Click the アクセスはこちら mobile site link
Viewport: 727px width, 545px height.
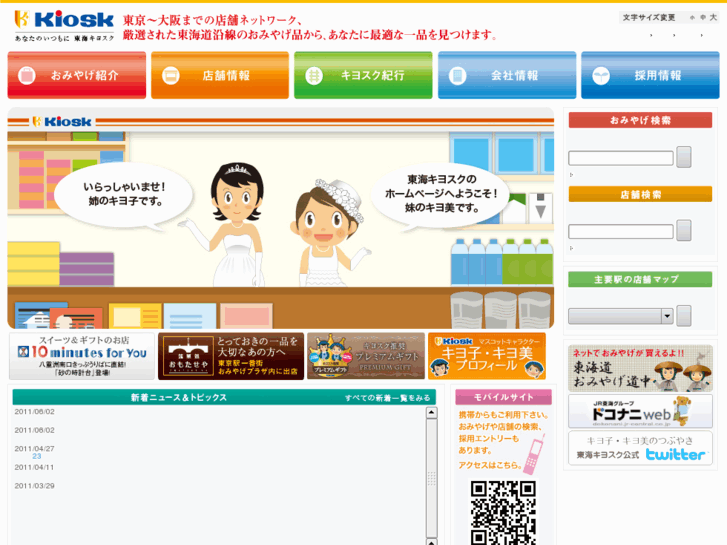click(x=490, y=465)
